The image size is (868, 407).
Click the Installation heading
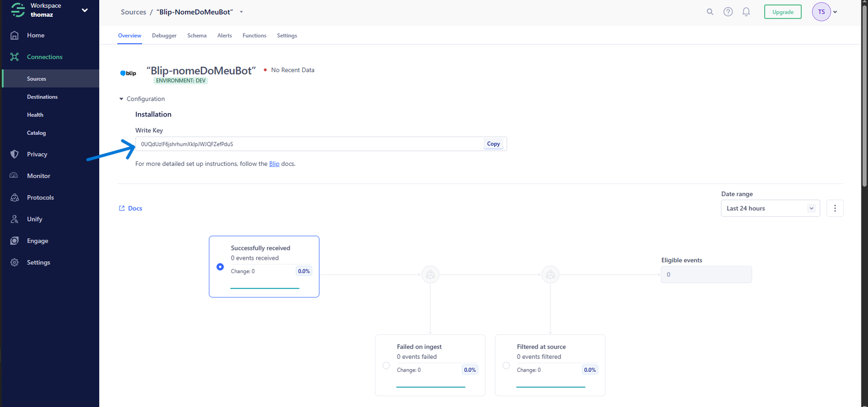(x=154, y=114)
